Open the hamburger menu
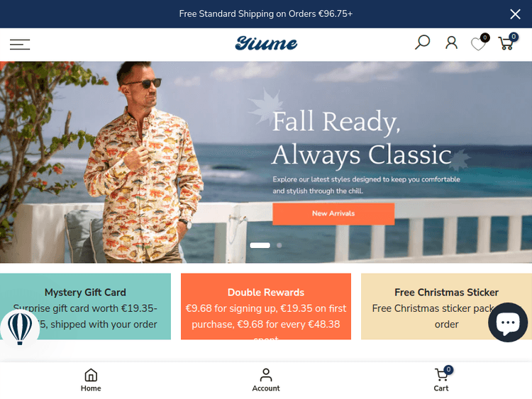The height and width of the screenshot is (399, 532). tap(20, 45)
